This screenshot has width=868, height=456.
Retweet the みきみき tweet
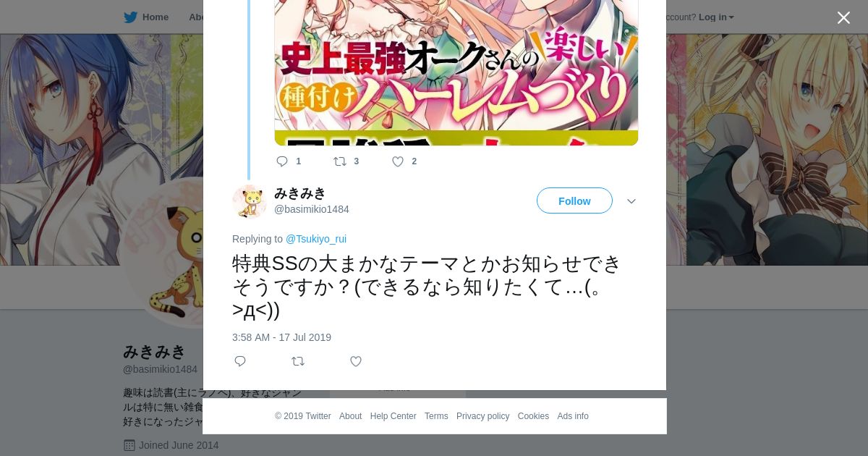click(x=298, y=361)
